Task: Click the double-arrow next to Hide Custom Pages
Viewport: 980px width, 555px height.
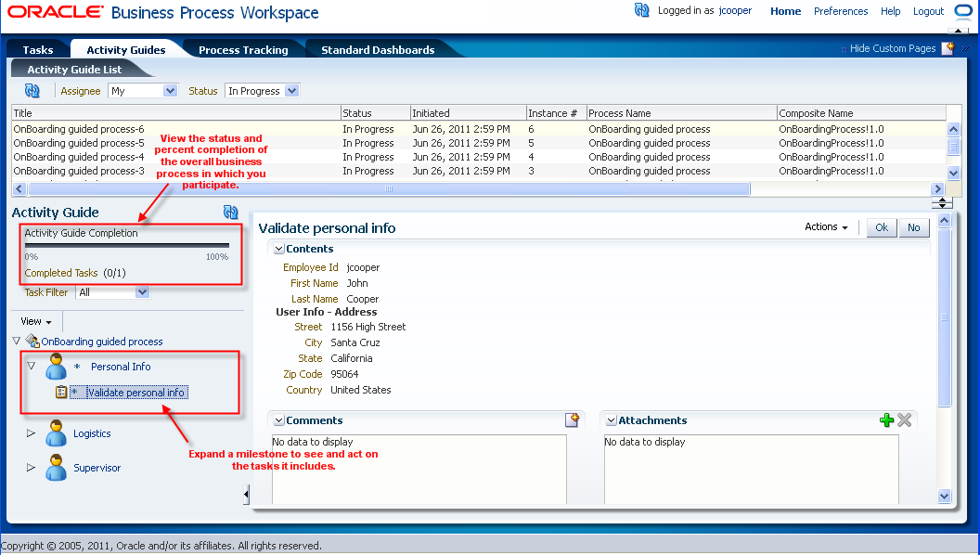Action: tap(965, 48)
